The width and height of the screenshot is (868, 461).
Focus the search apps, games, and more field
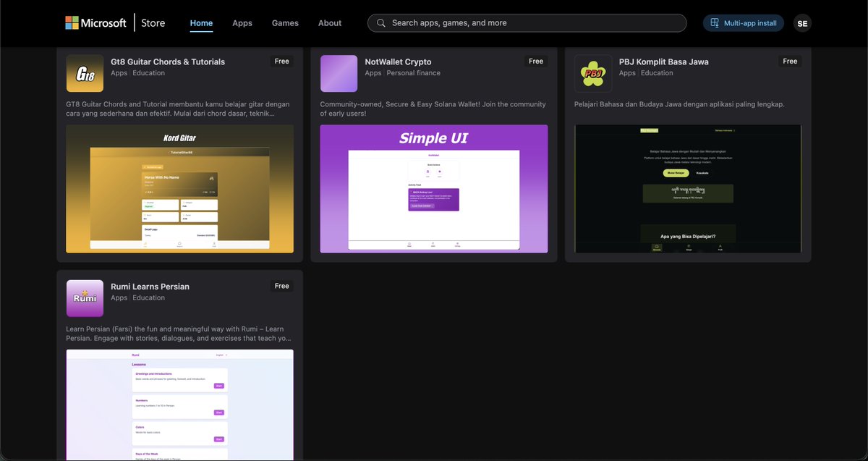[x=527, y=23]
